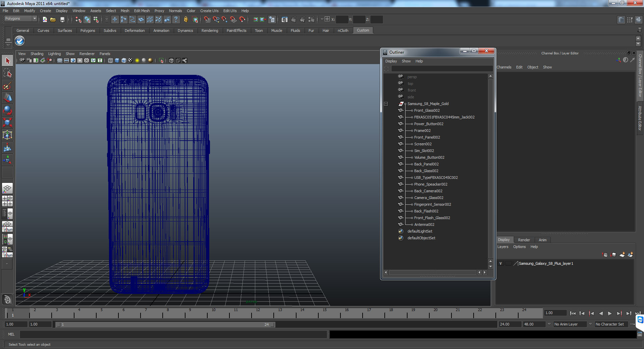Click the MEL command input field

coord(173,334)
